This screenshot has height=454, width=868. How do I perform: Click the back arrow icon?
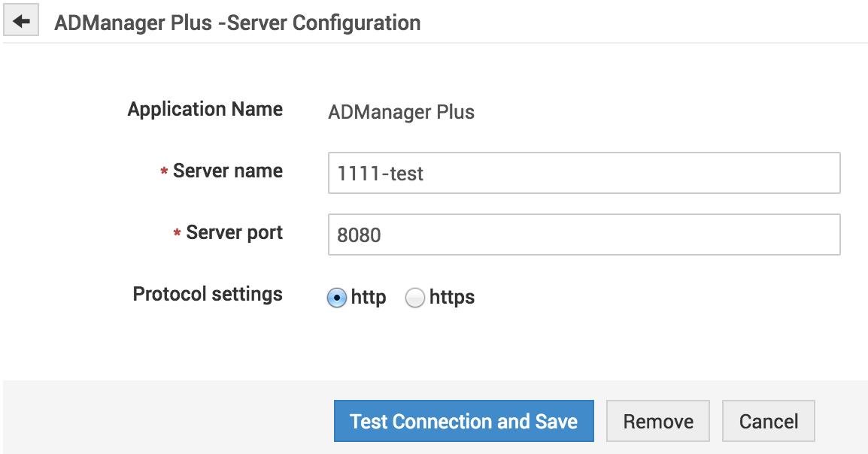[21, 22]
